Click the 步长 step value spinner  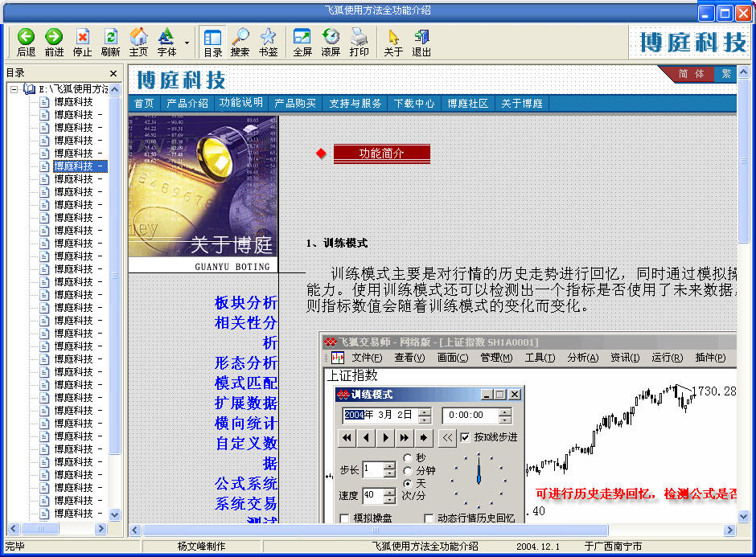389,469
